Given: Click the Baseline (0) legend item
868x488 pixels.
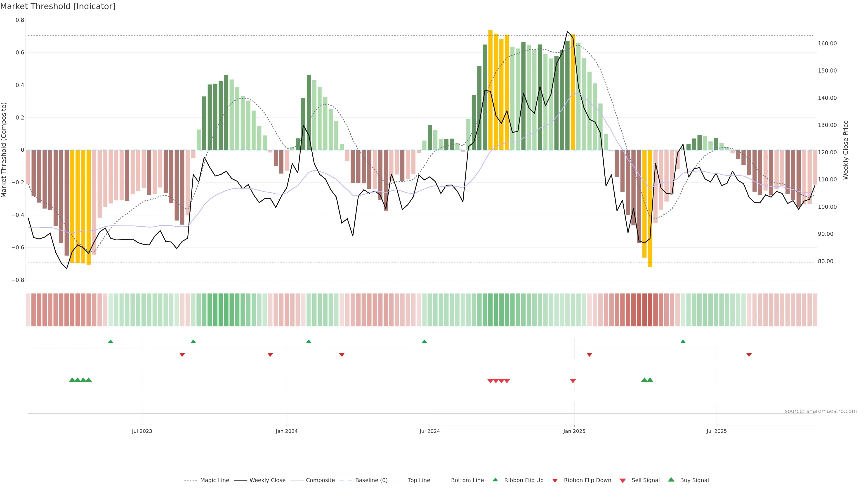Looking at the screenshot, I should tap(371, 480).
